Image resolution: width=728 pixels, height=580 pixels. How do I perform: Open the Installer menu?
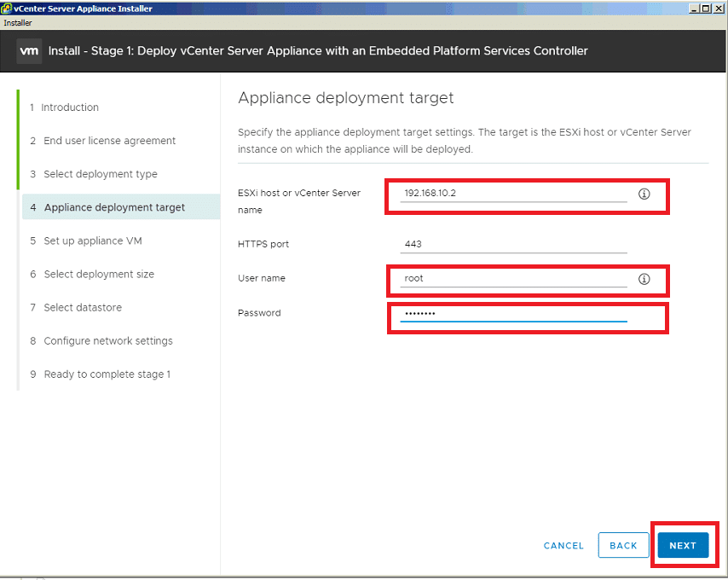point(18,23)
